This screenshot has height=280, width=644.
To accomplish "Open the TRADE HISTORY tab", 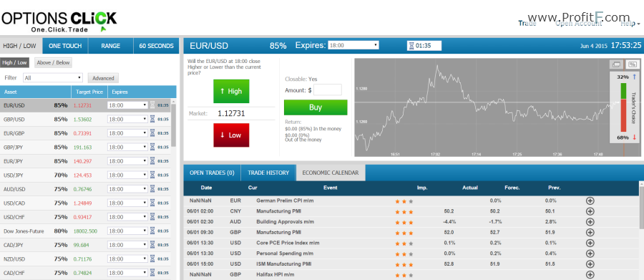I will pyautogui.click(x=268, y=173).
